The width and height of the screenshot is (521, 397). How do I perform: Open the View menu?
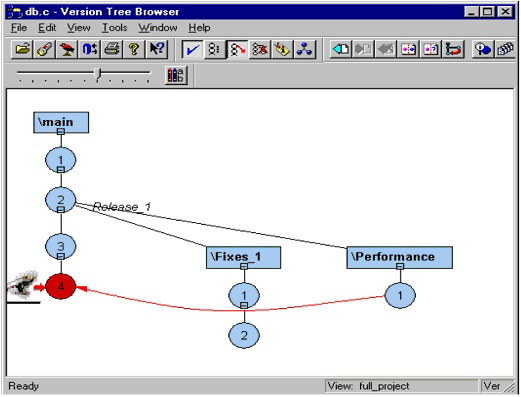79,28
